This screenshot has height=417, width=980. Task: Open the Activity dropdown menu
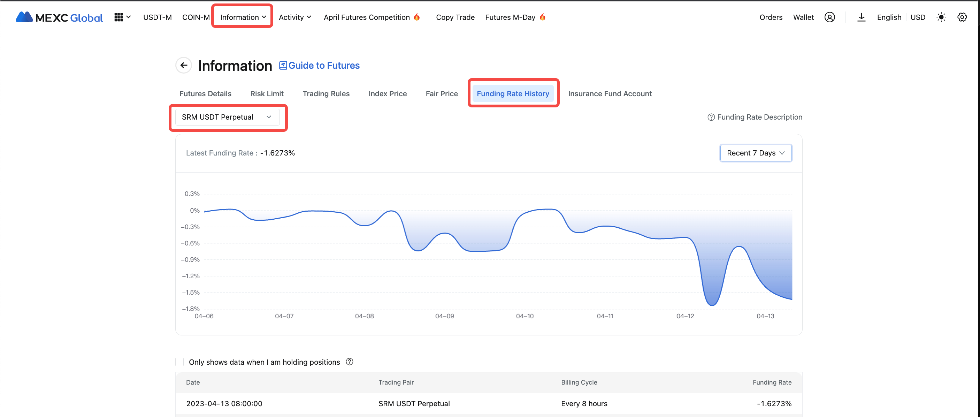coord(295,17)
